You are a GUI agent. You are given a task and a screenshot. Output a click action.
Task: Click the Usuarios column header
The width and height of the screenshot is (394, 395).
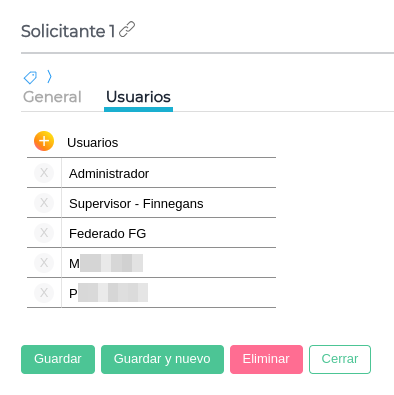pyautogui.click(x=93, y=143)
